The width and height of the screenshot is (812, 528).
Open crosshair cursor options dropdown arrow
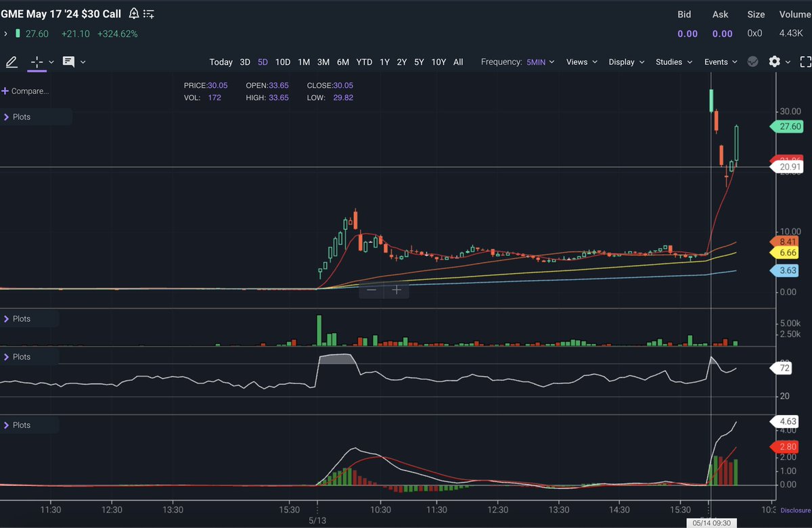click(x=51, y=62)
